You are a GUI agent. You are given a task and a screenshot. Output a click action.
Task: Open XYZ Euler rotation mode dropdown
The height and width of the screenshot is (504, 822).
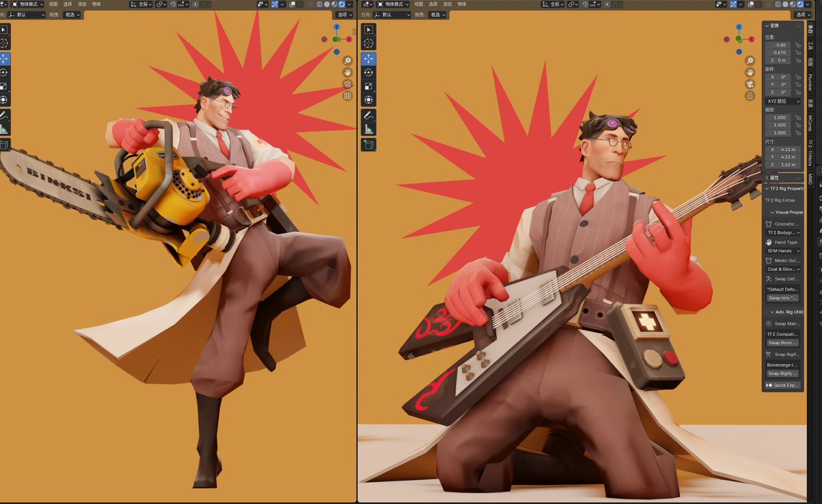[783, 101]
